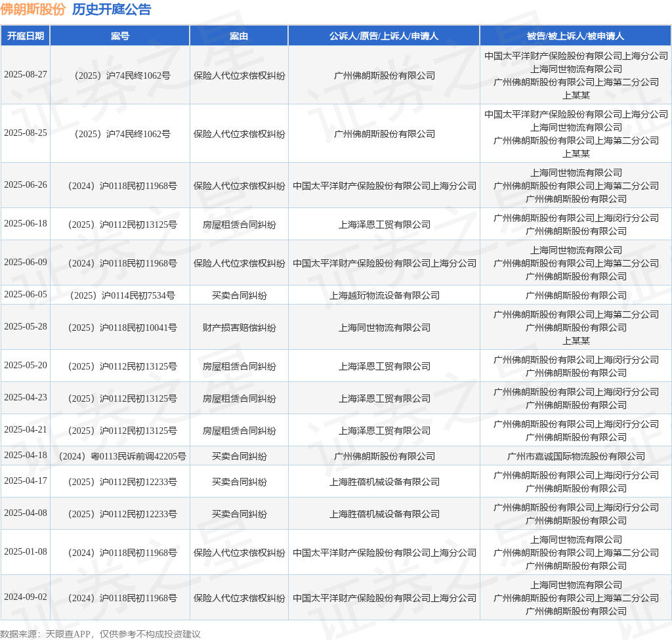Click 保险人代位求偿权纠纷 in the 2024-09-02 row
672x640 pixels.
(239, 598)
